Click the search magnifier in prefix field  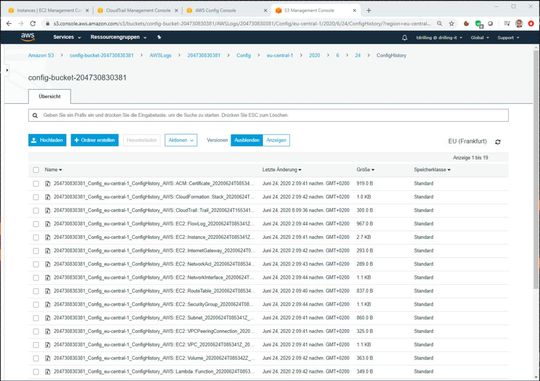[x=35, y=115]
